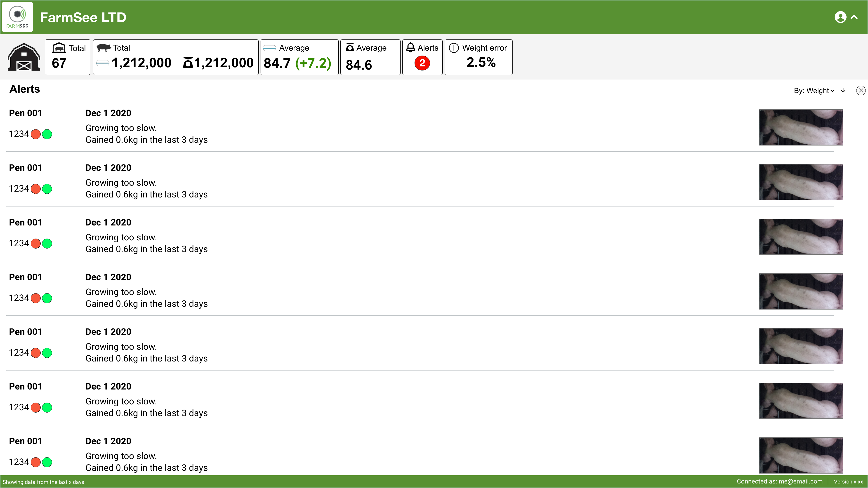868x488 pixels.
Task: Click the pen house icon beside Total
Action: tap(59, 48)
